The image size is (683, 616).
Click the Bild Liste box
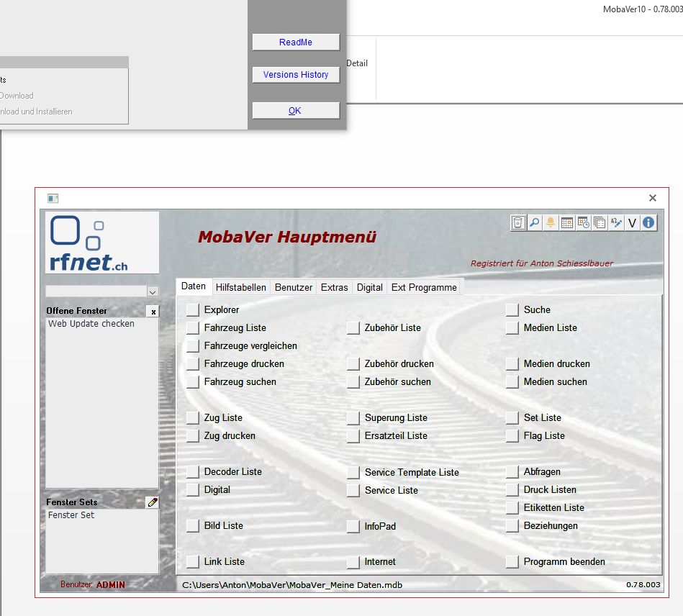coord(193,526)
